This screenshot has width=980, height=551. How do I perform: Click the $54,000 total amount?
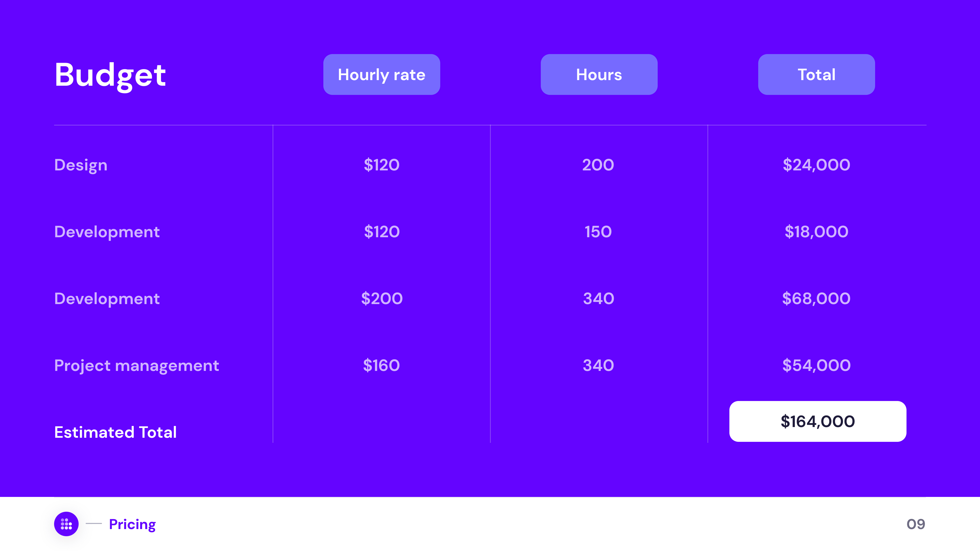(x=816, y=366)
